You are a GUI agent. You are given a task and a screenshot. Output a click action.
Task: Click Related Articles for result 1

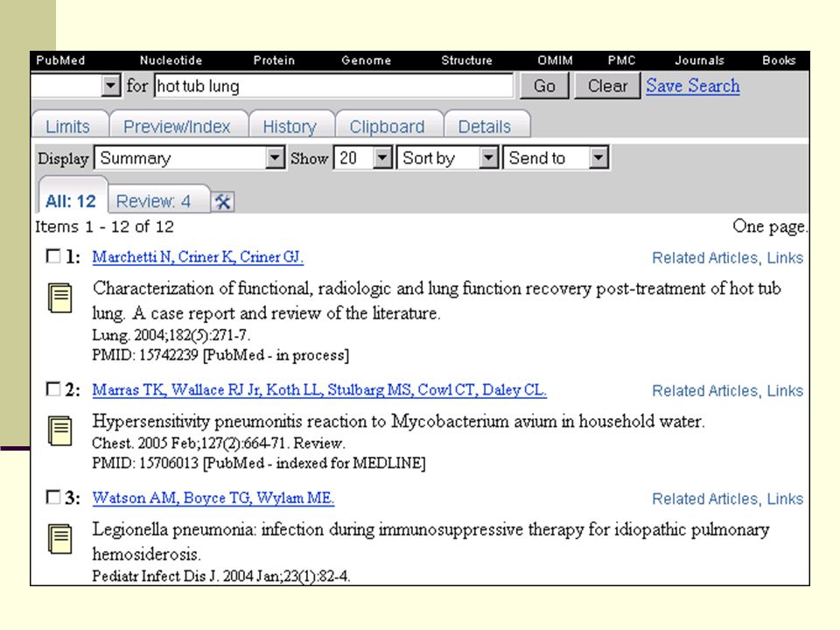coord(705,257)
